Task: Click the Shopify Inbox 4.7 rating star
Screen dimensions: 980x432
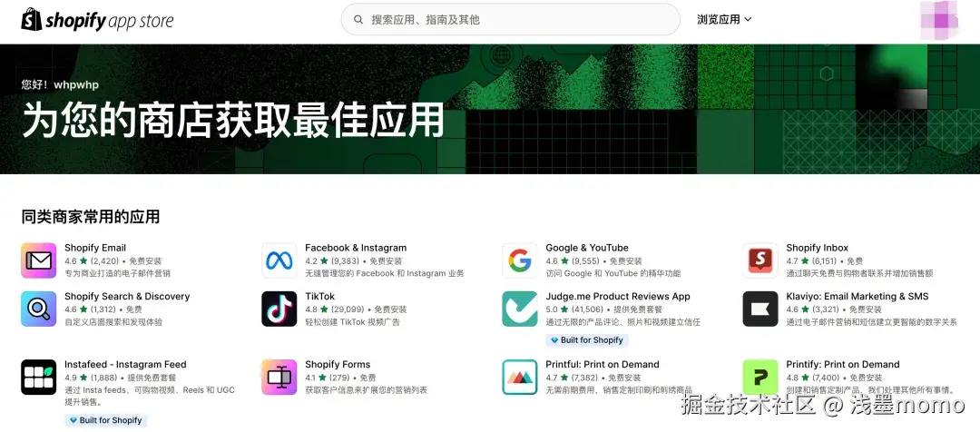Action: click(x=805, y=260)
